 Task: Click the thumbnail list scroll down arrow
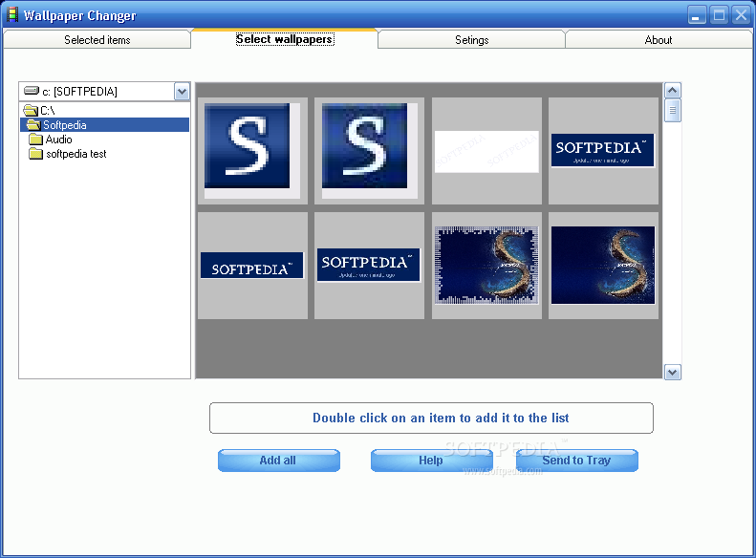point(673,372)
